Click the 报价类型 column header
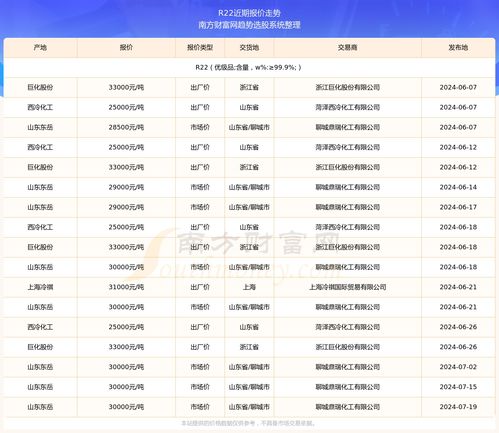 click(200, 48)
